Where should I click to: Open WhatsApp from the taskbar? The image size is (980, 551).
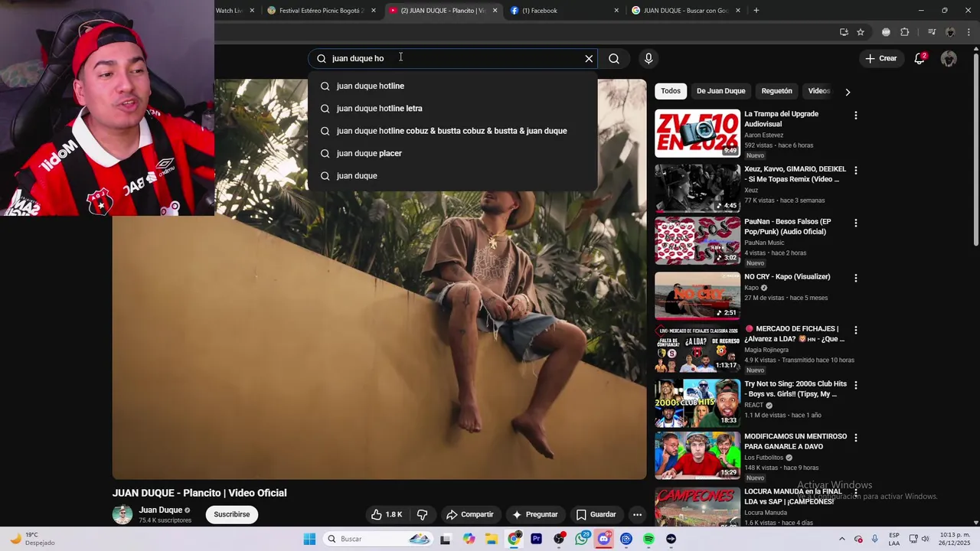[x=582, y=539]
